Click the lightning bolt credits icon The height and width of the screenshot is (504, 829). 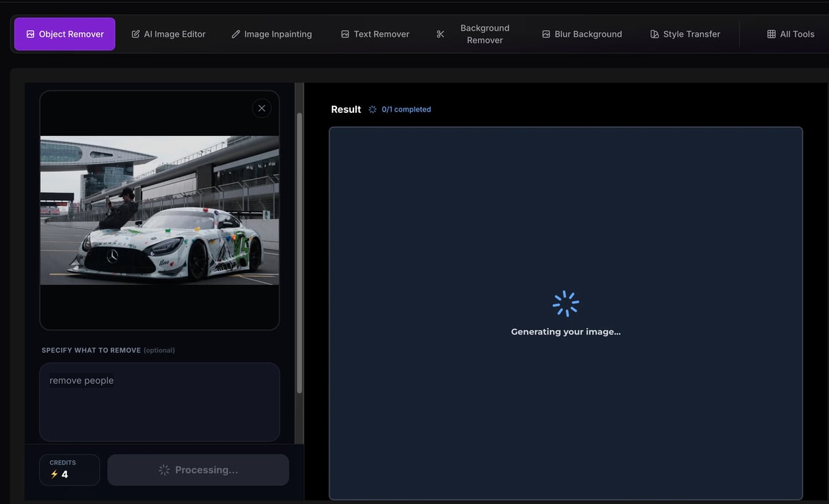point(54,474)
